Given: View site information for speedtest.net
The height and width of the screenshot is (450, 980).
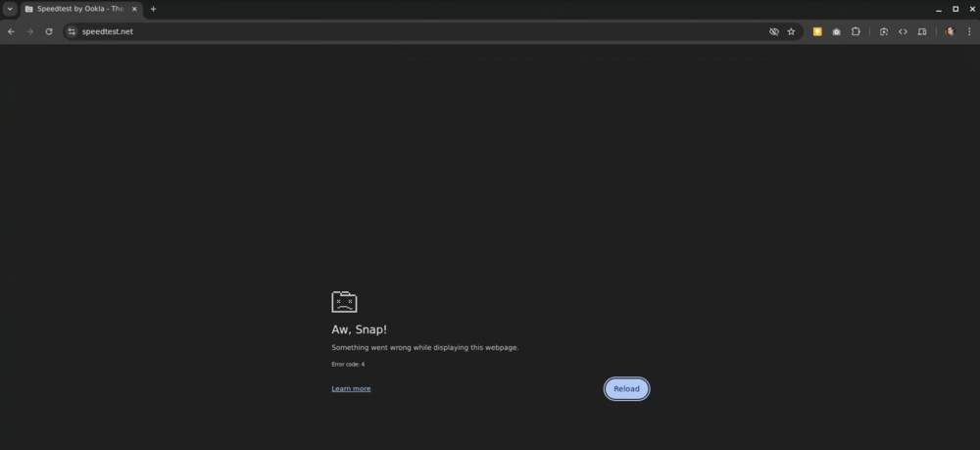Looking at the screenshot, I should tap(72, 31).
